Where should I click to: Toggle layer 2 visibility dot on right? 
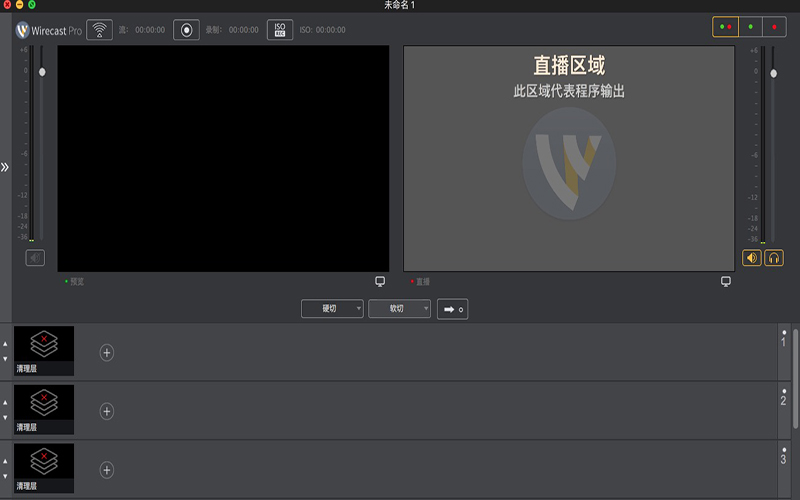pyautogui.click(x=784, y=391)
